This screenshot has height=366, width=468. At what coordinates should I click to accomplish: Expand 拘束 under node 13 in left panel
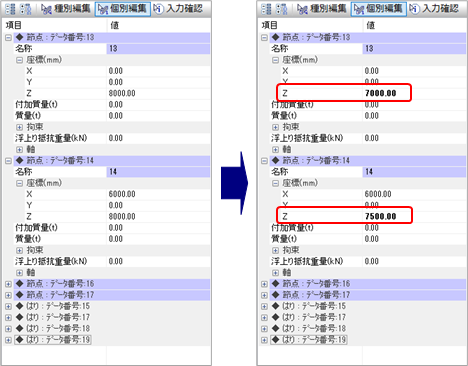pos(19,127)
